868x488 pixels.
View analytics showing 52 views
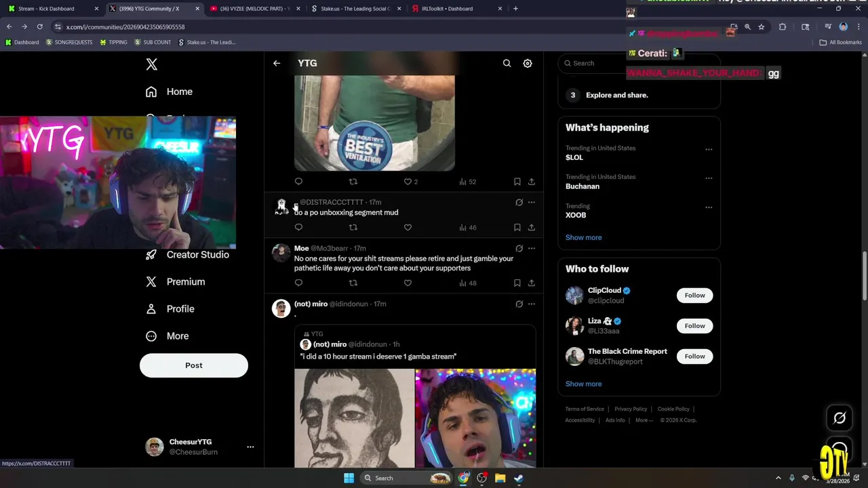click(468, 182)
